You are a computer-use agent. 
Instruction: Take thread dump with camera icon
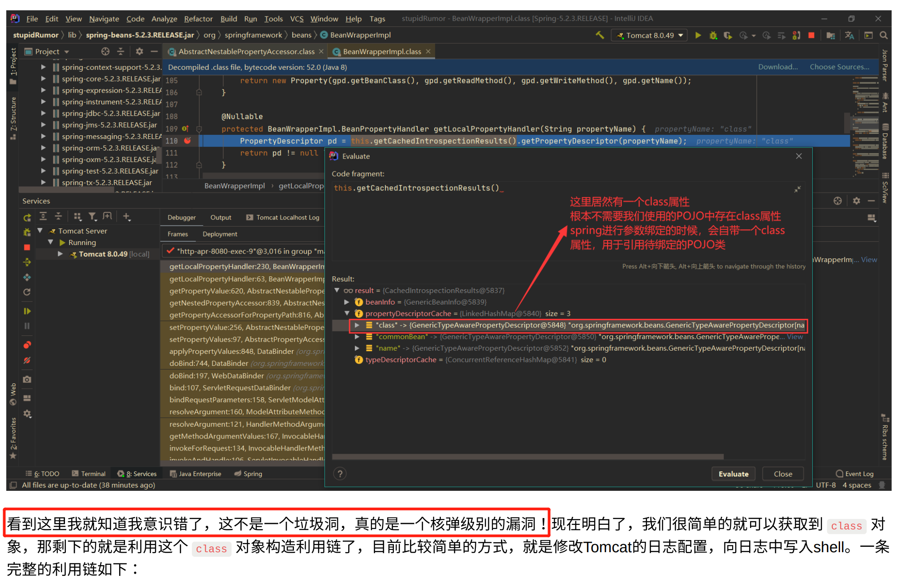(27, 379)
